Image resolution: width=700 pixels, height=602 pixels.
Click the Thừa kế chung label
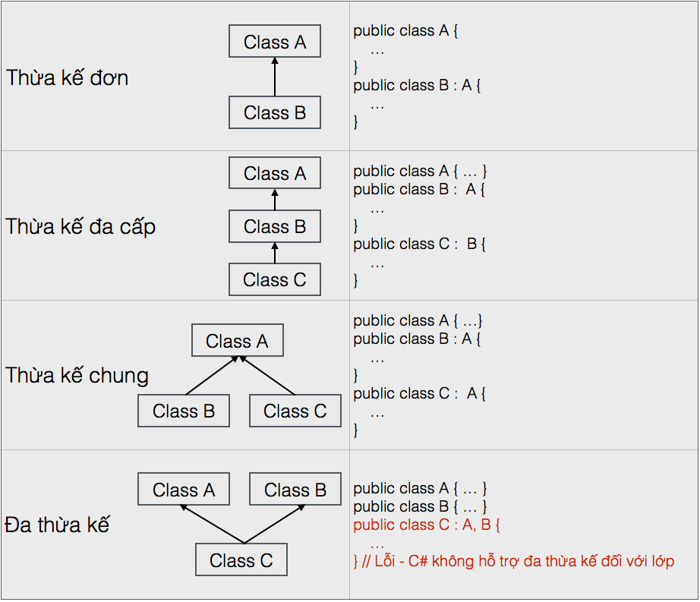click(x=77, y=375)
